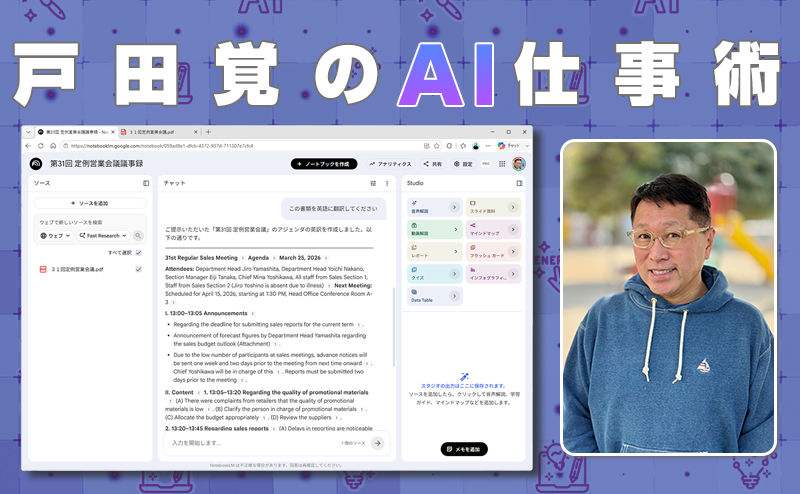Viewport: 800px width, 494px height.
Task: Collapse the Studio panel with its panel icon
Action: point(519,183)
